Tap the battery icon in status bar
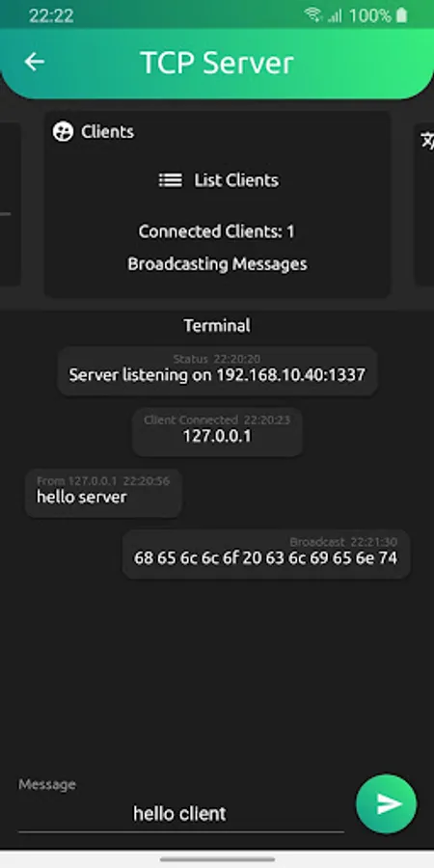This screenshot has width=434, height=868. [402, 15]
